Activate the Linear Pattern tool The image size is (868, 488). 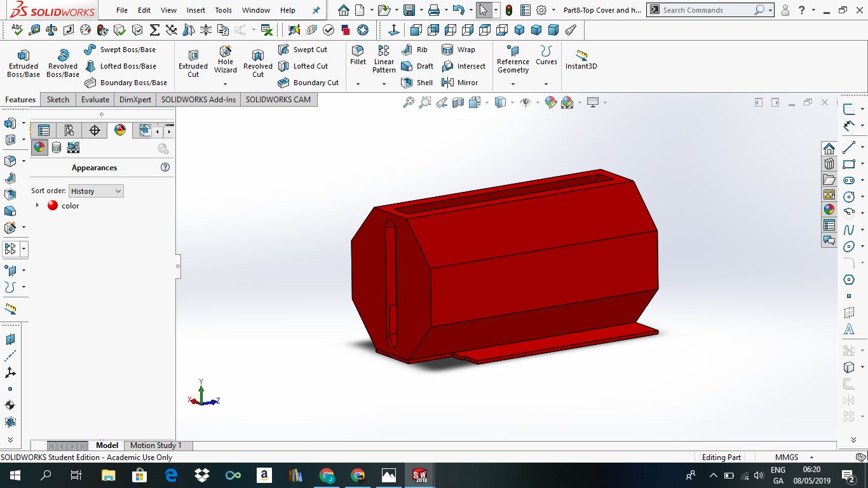[x=384, y=59]
